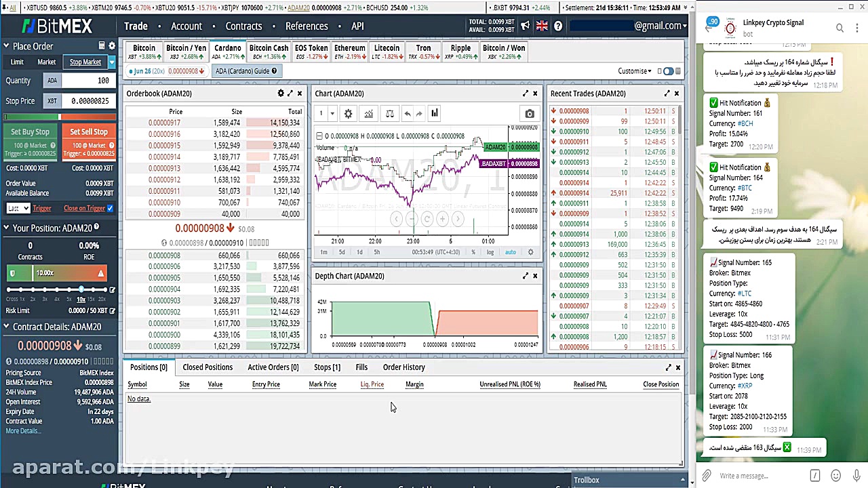The width and height of the screenshot is (868, 488).
Task: Toggle the Close on Trigger checkbox
Action: tap(111, 208)
